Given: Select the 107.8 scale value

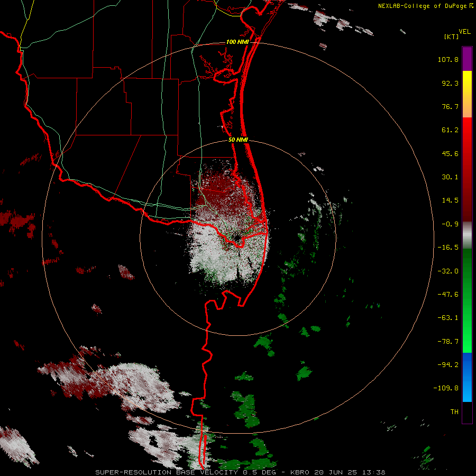Looking at the screenshot, I should pyautogui.click(x=448, y=59).
